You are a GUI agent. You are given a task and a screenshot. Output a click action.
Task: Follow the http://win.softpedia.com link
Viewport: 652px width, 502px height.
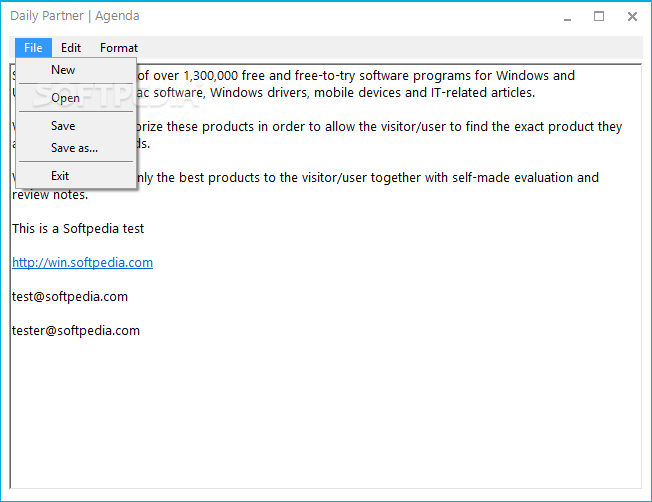(x=82, y=262)
